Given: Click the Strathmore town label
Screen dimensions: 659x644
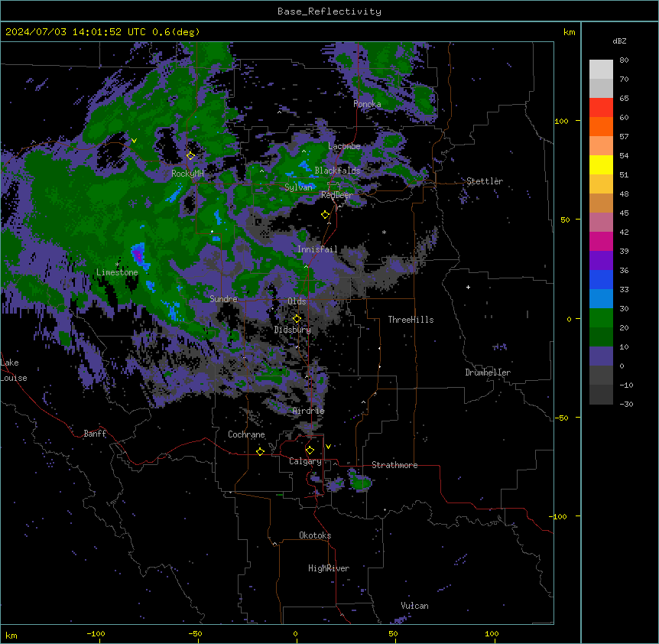Looking at the screenshot, I should (x=394, y=465).
